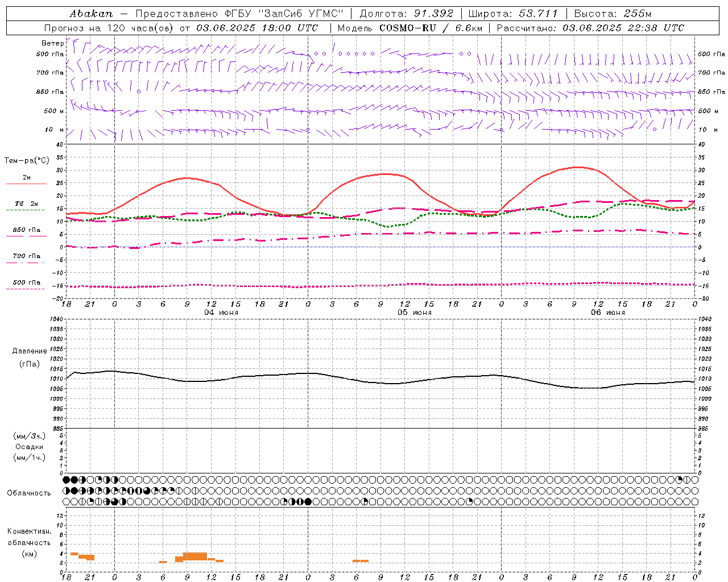Click the Широта: 53.711 value
This screenshot has height=582, width=728.
[513, 14]
